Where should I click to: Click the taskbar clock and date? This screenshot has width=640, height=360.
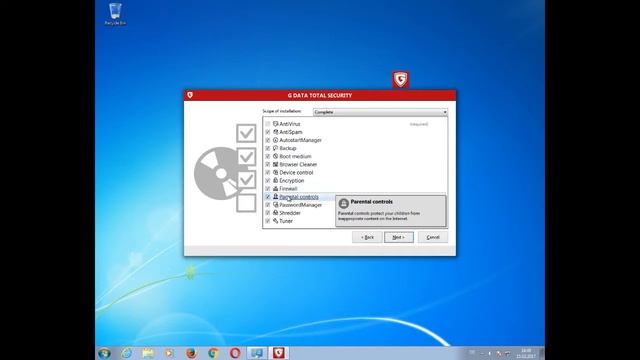coord(526,353)
